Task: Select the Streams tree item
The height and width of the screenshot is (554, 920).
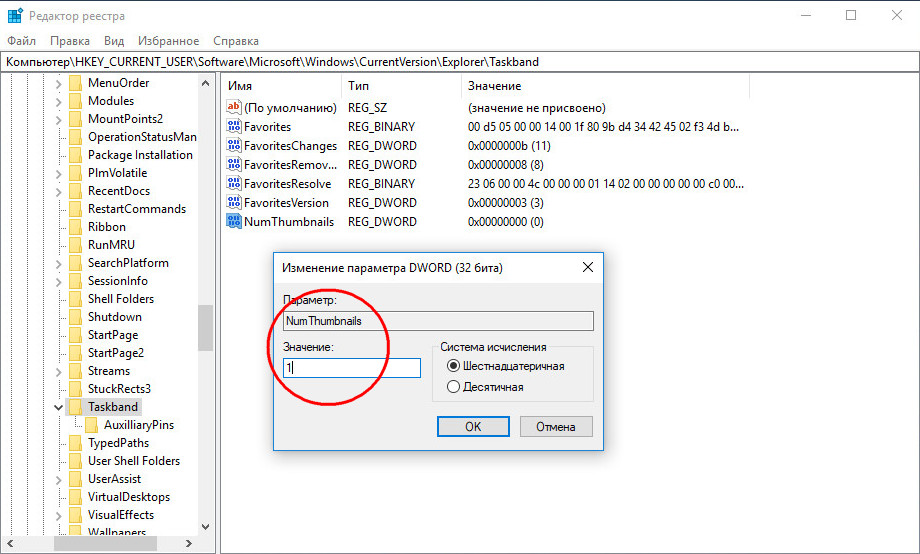Action: click(109, 371)
